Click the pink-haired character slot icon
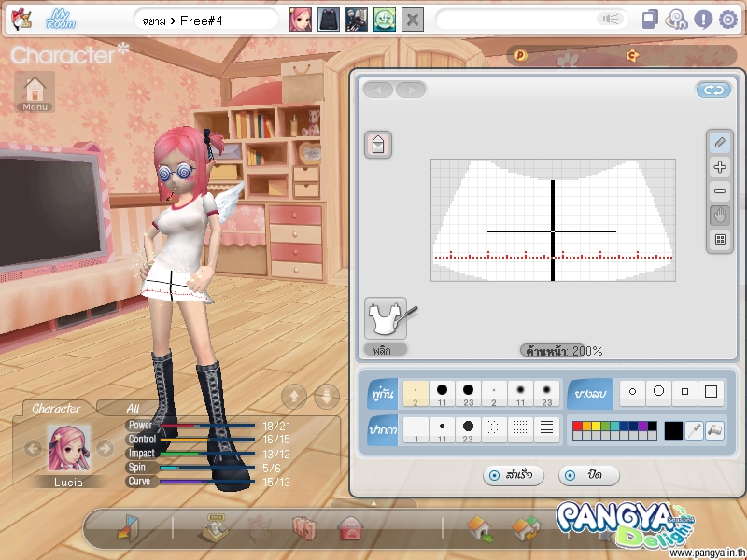 (x=301, y=20)
